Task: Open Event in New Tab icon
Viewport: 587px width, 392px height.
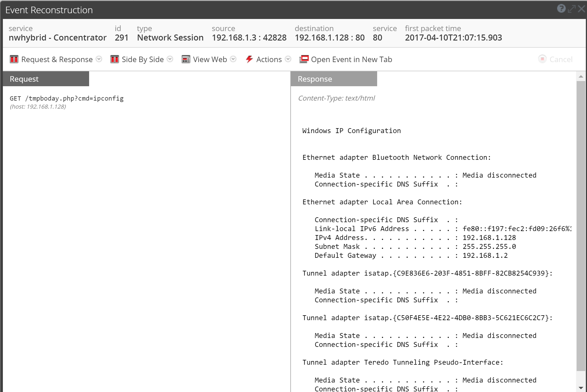Action: click(x=304, y=59)
